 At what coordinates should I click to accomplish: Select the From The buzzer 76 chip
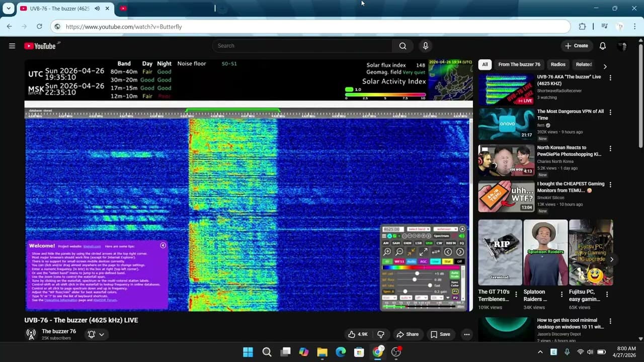pos(519,64)
